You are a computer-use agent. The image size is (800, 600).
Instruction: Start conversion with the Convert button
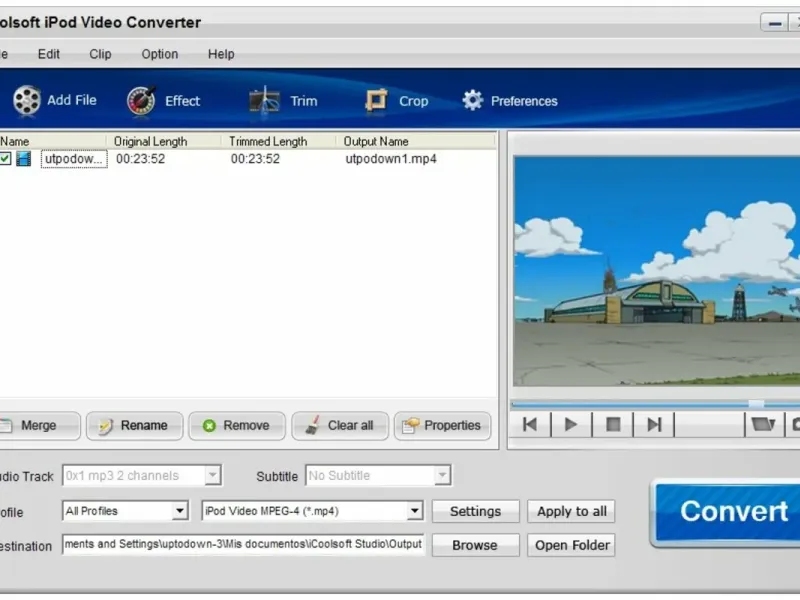pos(727,512)
